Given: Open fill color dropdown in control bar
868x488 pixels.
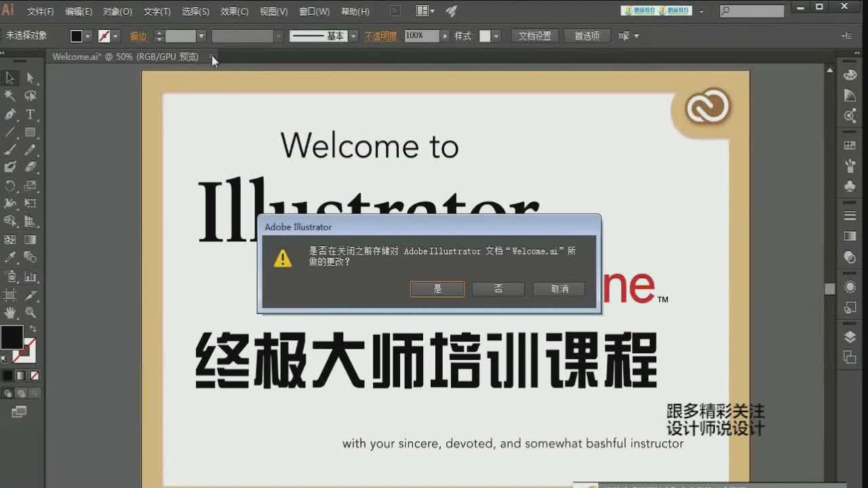Looking at the screenshot, I should tap(88, 36).
